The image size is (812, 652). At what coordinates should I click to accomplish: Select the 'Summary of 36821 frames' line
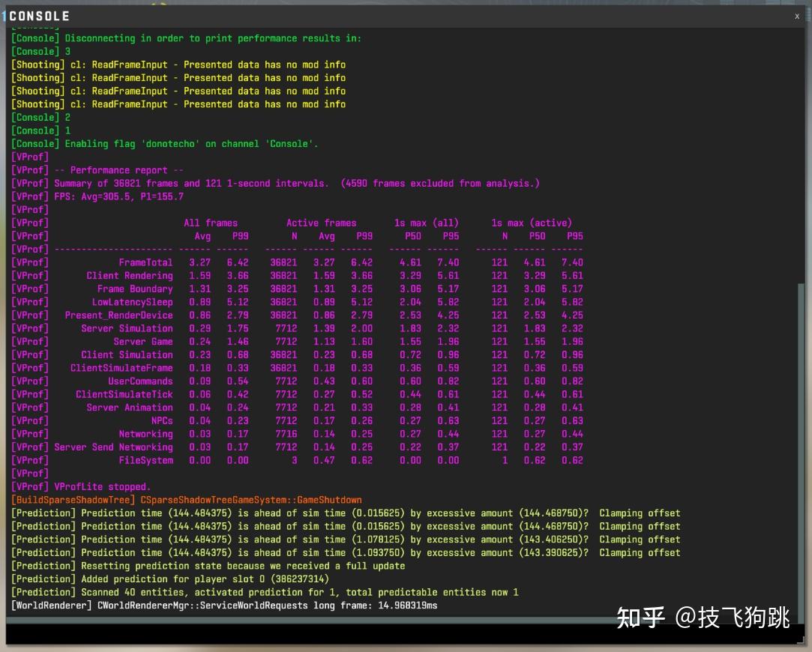point(275,183)
